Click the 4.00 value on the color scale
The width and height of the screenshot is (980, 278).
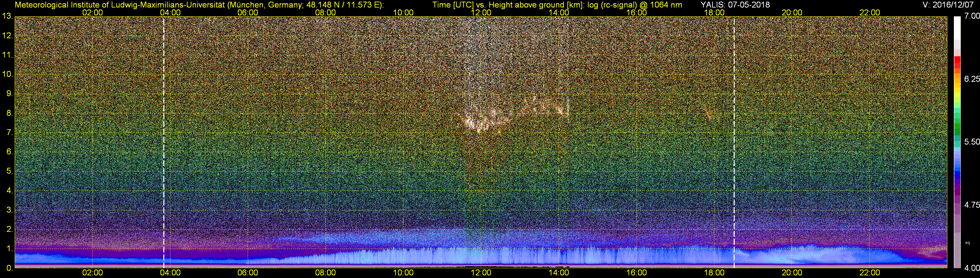point(972,268)
